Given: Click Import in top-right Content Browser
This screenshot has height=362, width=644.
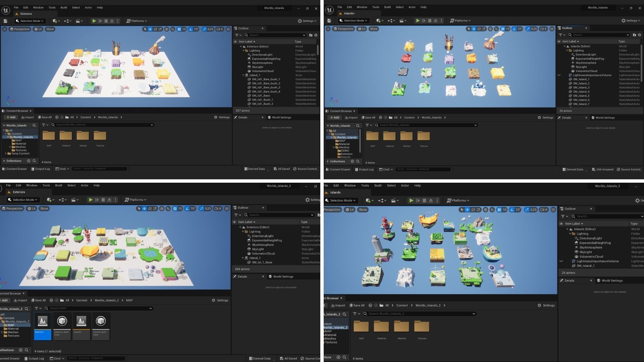Looking at the screenshot, I should [351, 118].
